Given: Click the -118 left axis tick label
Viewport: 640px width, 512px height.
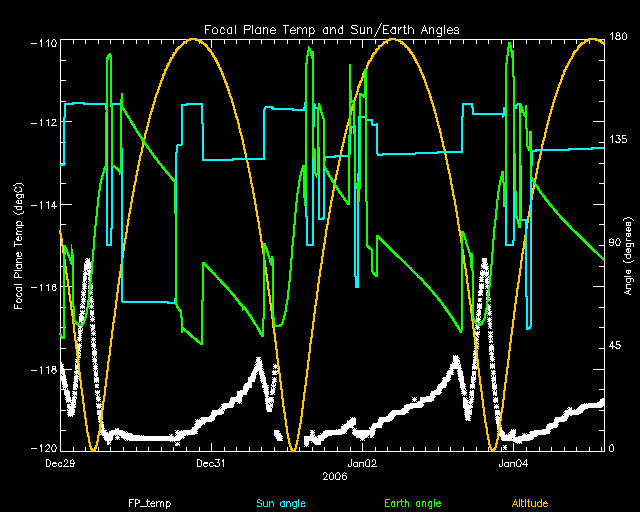Looking at the screenshot, I should point(44,369).
